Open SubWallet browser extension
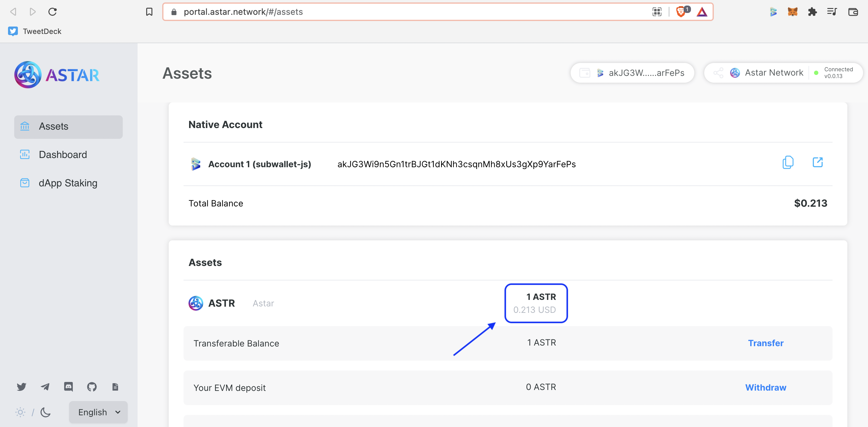The height and width of the screenshot is (427, 868). [773, 12]
